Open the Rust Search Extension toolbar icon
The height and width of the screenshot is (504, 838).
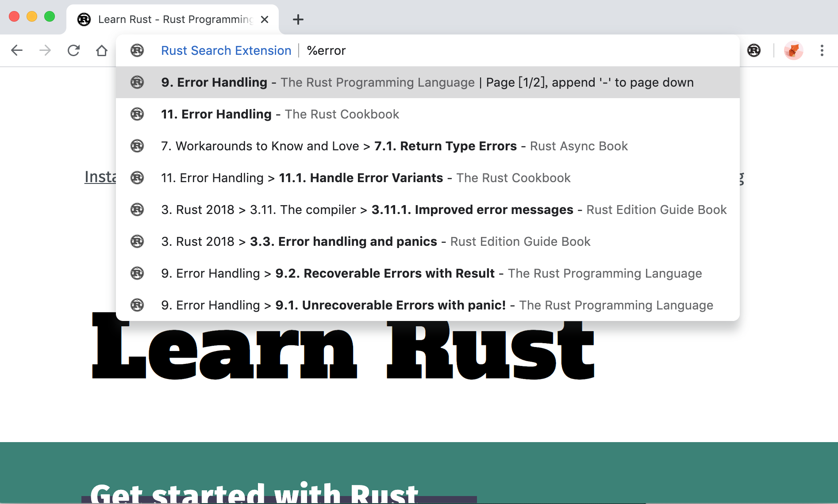pyautogui.click(x=754, y=50)
